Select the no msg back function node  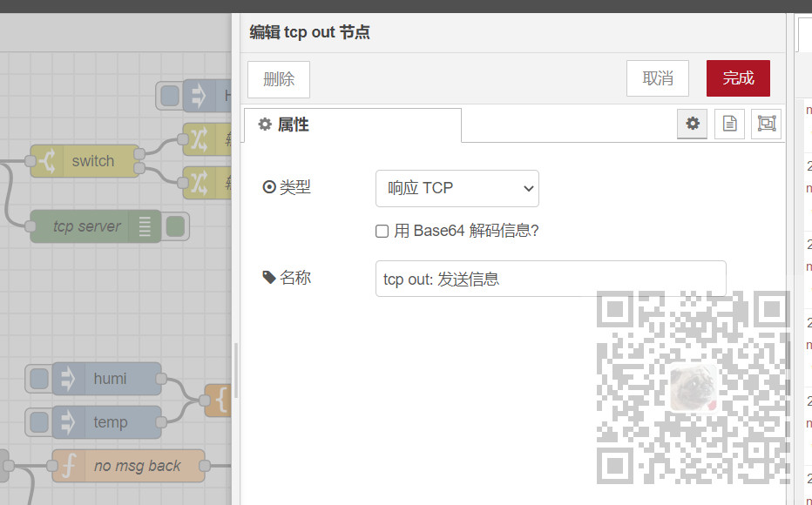click(x=128, y=466)
